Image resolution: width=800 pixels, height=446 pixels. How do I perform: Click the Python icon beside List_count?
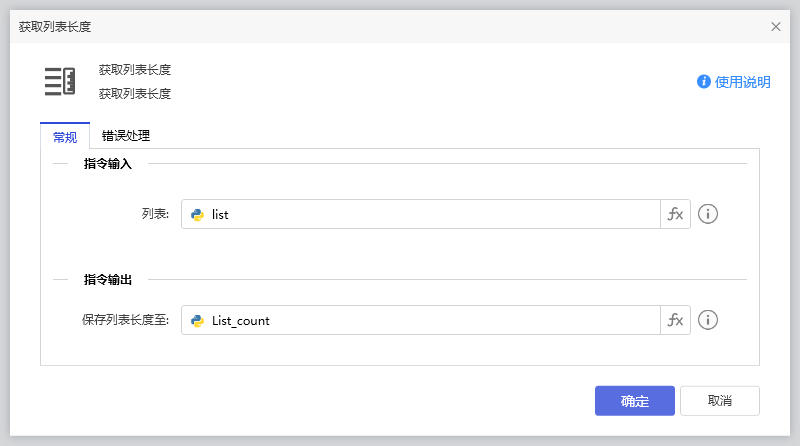click(x=198, y=321)
